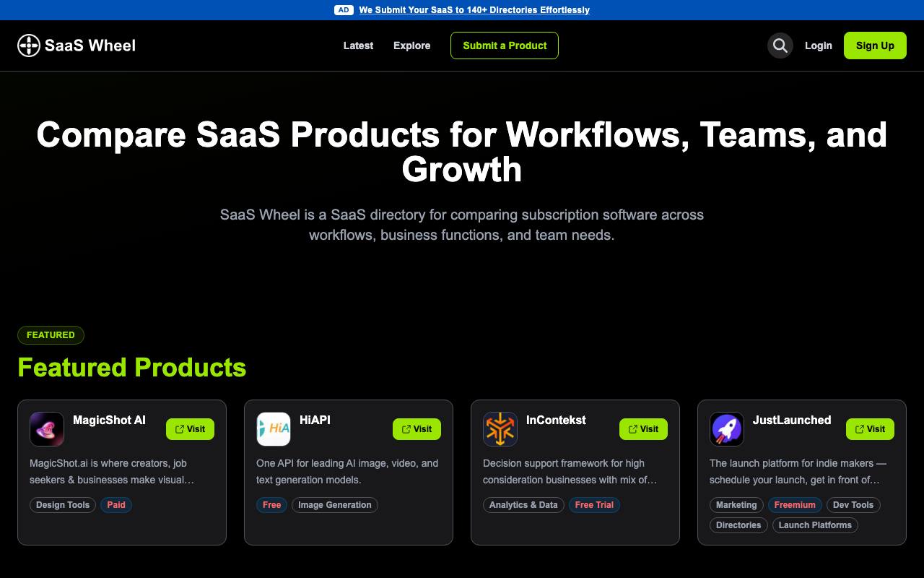
Task: Click the FEATURED badge label
Action: click(51, 335)
